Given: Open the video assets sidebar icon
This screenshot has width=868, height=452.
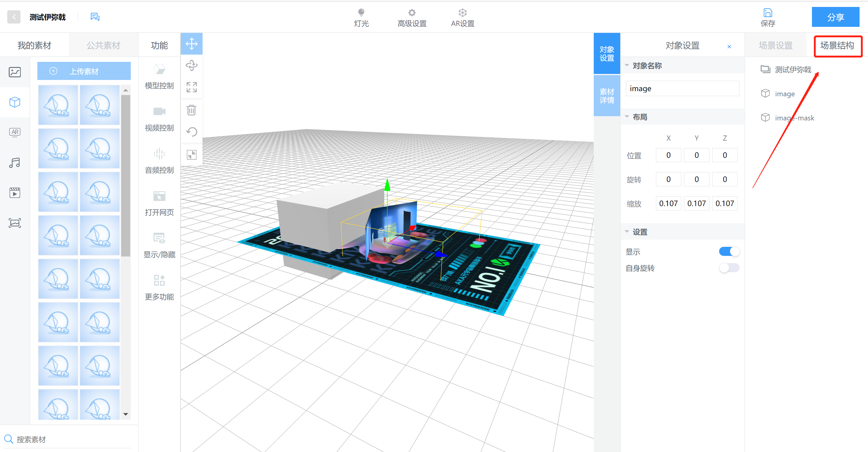Looking at the screenshot, I should point(15,193).
